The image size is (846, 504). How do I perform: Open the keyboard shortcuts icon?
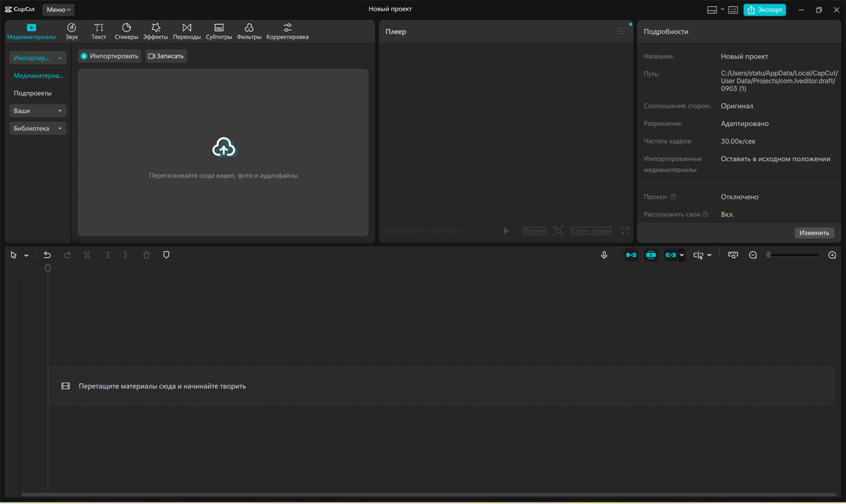[732, 10]
